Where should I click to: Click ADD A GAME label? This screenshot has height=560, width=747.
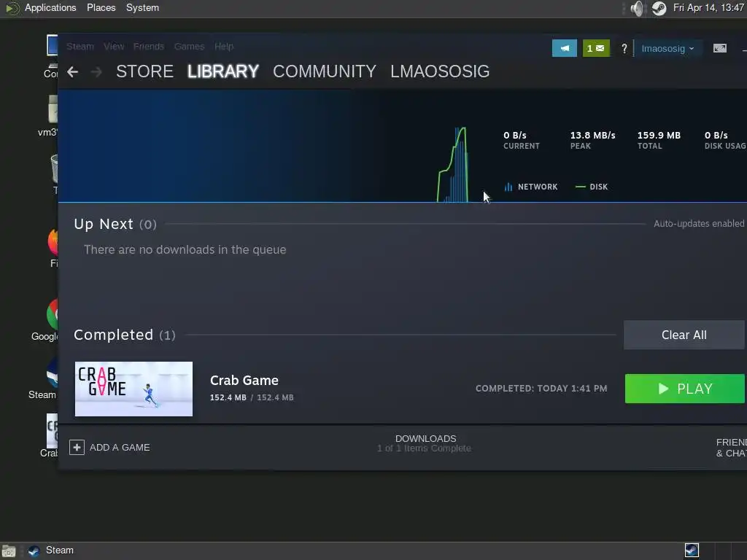coord(120,448)
